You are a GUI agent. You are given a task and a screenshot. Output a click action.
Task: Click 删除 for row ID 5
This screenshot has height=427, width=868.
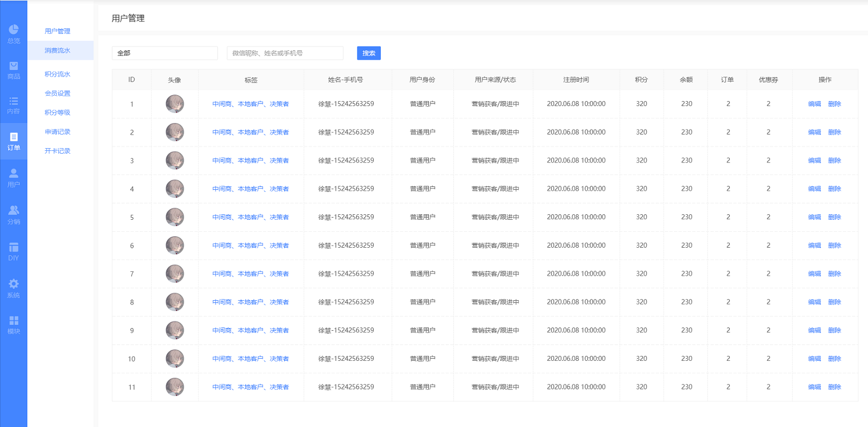835,217
